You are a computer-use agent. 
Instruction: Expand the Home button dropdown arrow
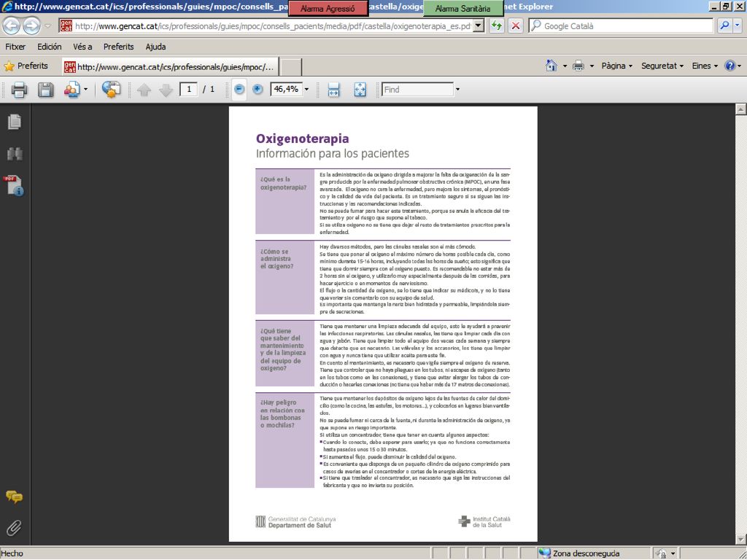point(565,66)
